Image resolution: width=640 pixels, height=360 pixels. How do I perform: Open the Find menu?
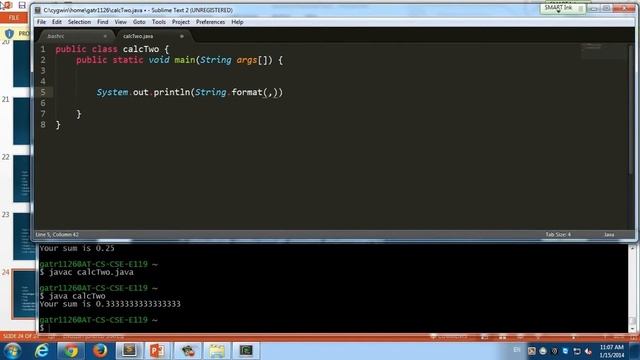[x=102, y=22]
